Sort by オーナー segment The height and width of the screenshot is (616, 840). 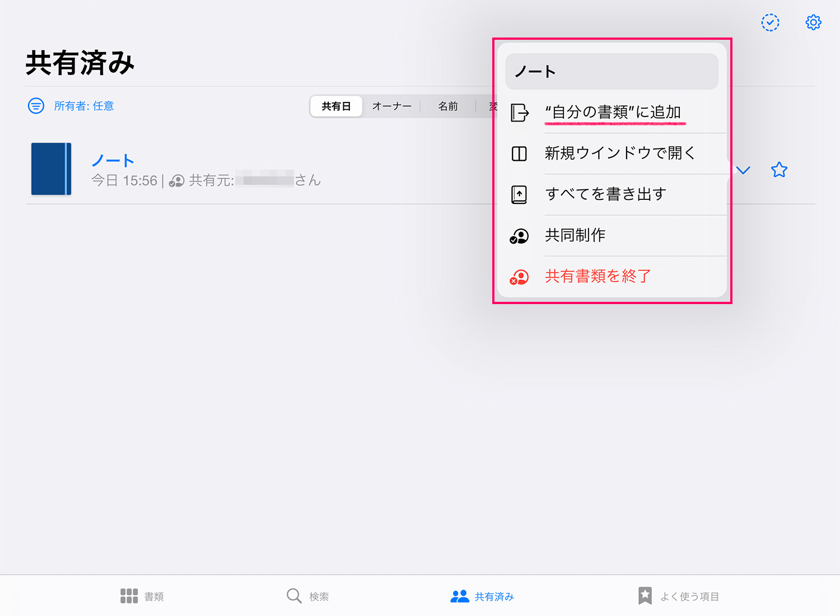point(391,106)
